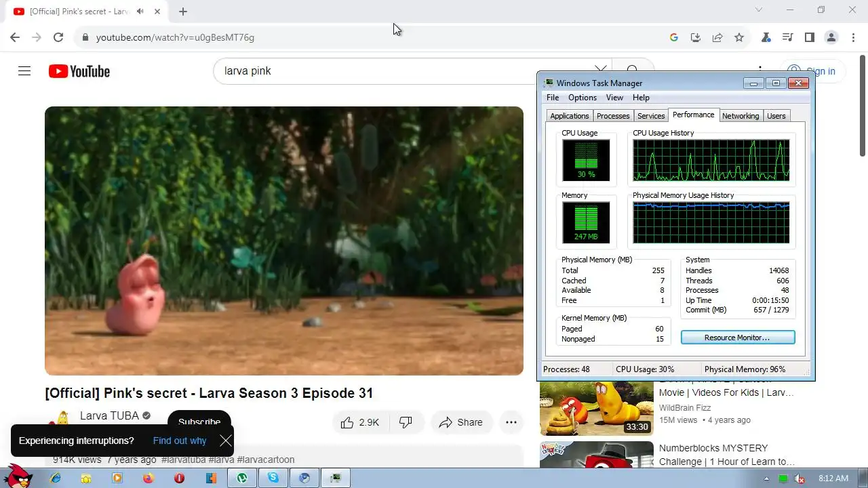Select the Performance tab
Viewport: 868px width, 488px height.
pyautogui.click(x=693, y=115)
